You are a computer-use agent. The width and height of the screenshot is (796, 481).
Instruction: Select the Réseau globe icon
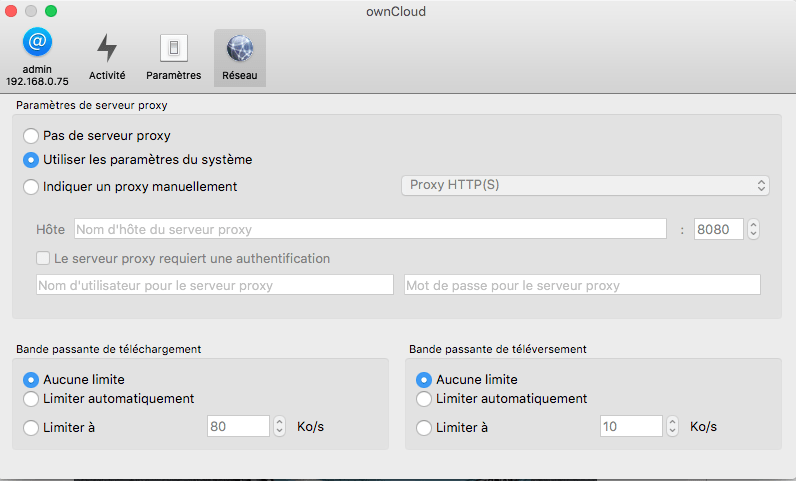tap(240, 49)
